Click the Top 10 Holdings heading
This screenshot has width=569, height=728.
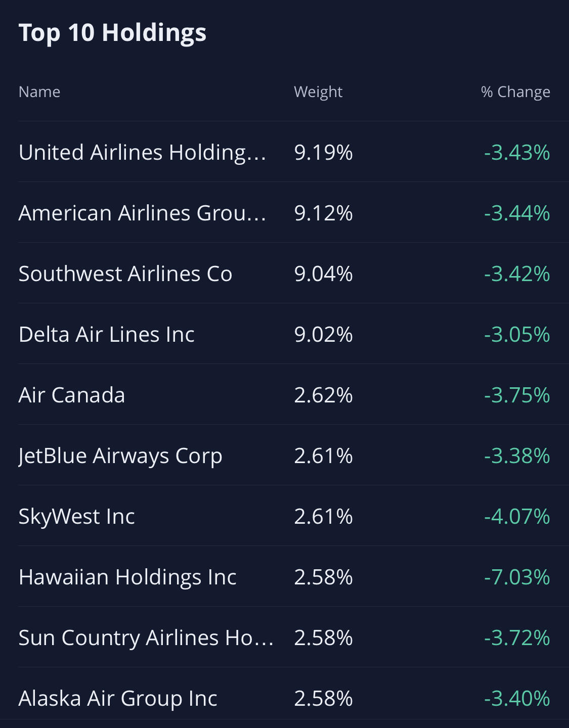click(112, 32)
